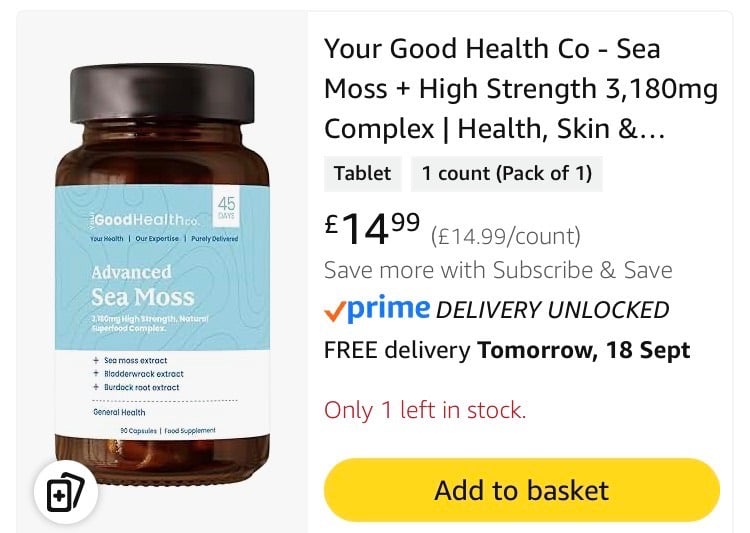
Task: Add the Sea Moss item to basket
Action: (521, 490)
